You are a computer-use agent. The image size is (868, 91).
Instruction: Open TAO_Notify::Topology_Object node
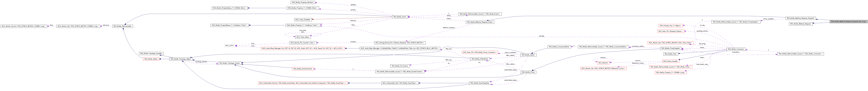(x=181, y=59)
